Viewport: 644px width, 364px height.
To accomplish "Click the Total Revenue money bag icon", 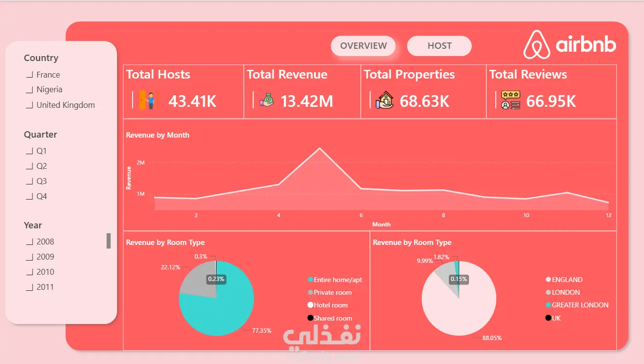I will click(267, 100).
